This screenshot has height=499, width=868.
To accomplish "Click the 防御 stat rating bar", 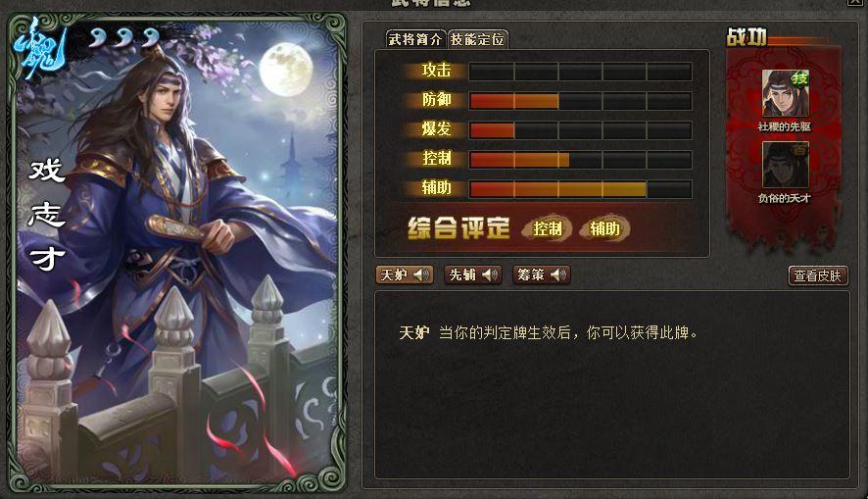I will point(580,101).
